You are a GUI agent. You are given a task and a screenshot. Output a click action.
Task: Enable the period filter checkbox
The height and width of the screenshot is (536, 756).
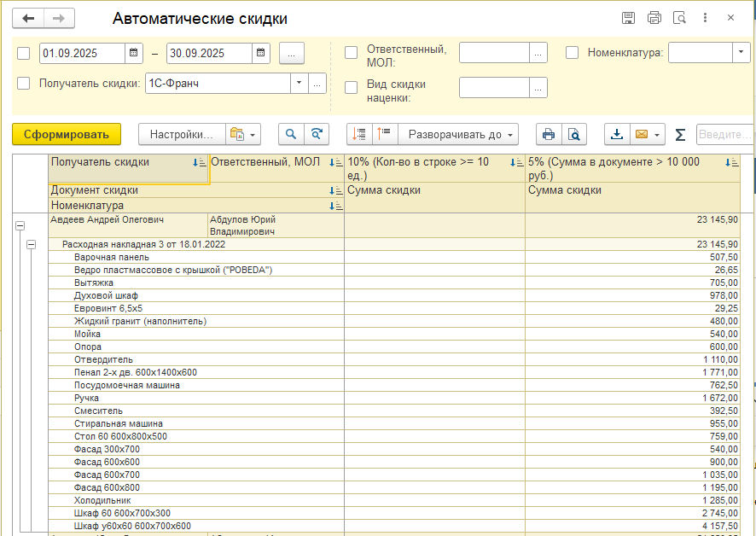tap(24, 53)
